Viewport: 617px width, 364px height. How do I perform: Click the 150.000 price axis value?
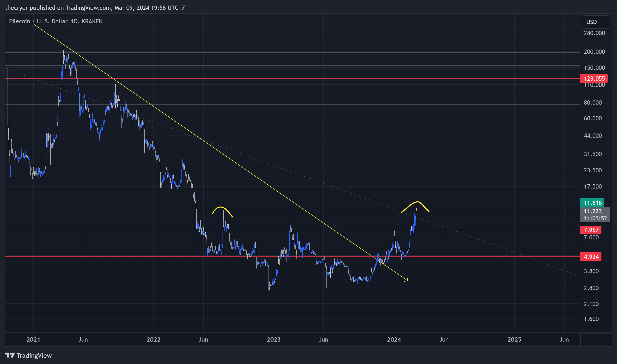point(594,68)
